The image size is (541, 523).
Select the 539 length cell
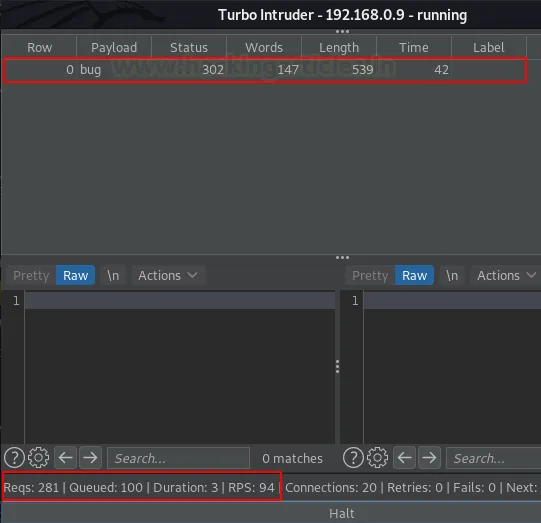click(339, 70)
